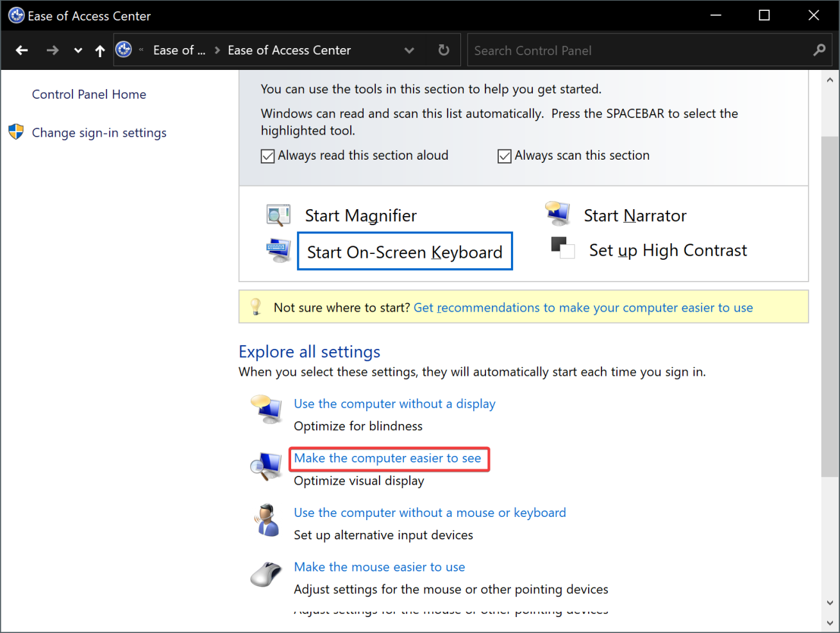Refresh the Control Panel page
Viewport: 840px width, 633px height.
444,50
